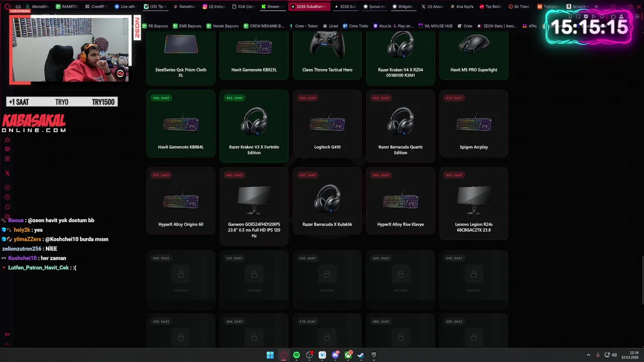644x362 pixels.
Task: Open the GX Corner sidebar icon
Action: (x=7, y=334)
